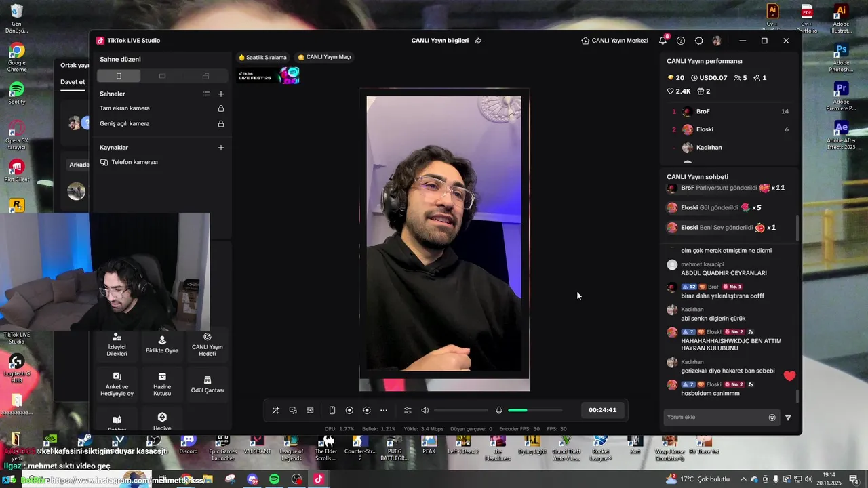Open the help question mark icon

click(x=681, y=41)
